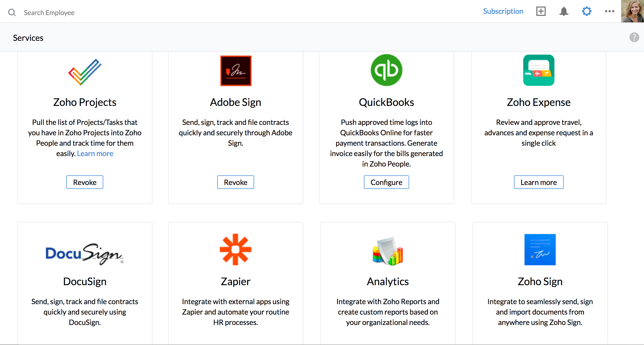
Task: Click the user profile photo
Action: [632, 11]
